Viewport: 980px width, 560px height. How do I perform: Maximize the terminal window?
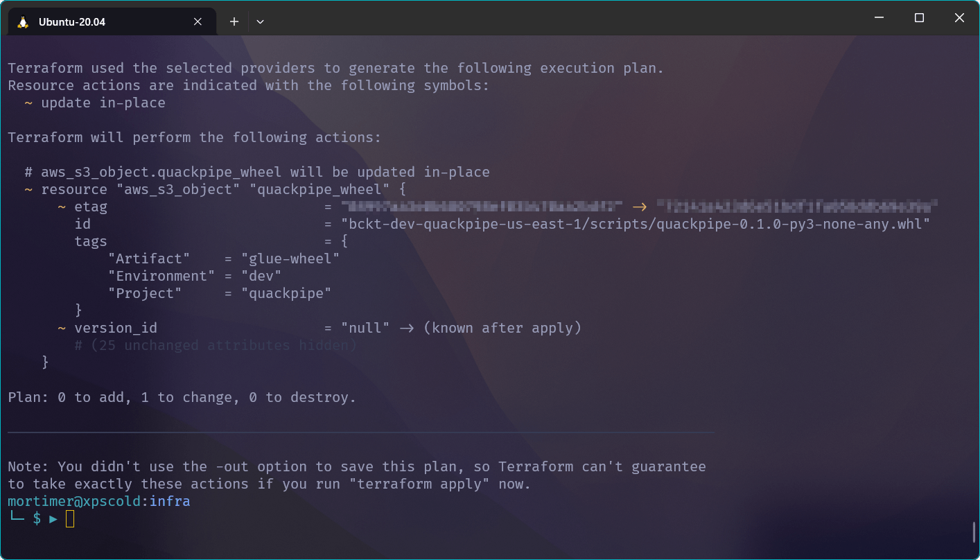point(919,18)
